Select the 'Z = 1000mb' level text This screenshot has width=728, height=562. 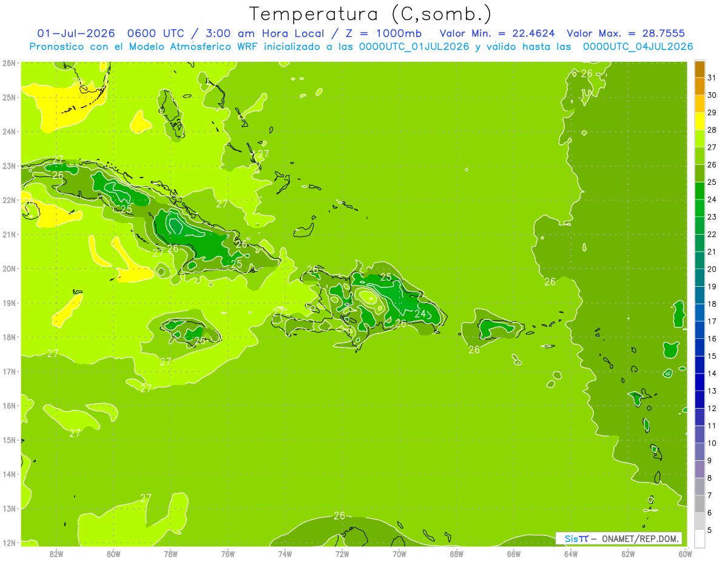[x=383, y=33]
